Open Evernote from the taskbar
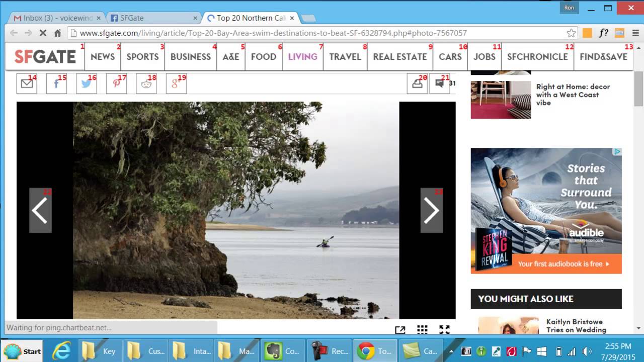Viewport: 644px width, 362px height. 283,351
